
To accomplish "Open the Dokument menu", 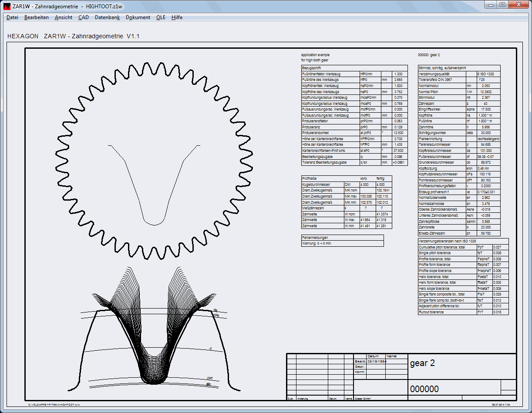I will [138, 17].
